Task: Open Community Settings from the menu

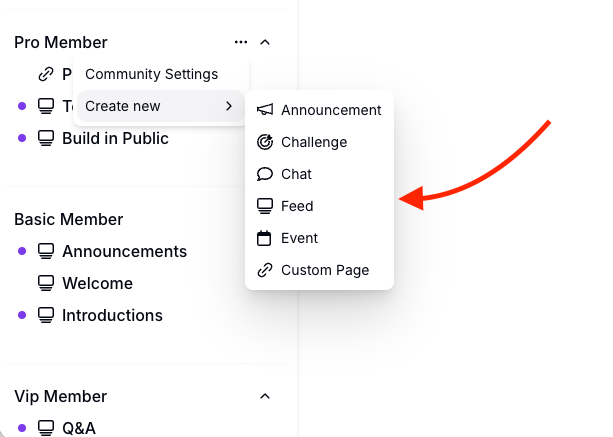Action: point(151,74)
